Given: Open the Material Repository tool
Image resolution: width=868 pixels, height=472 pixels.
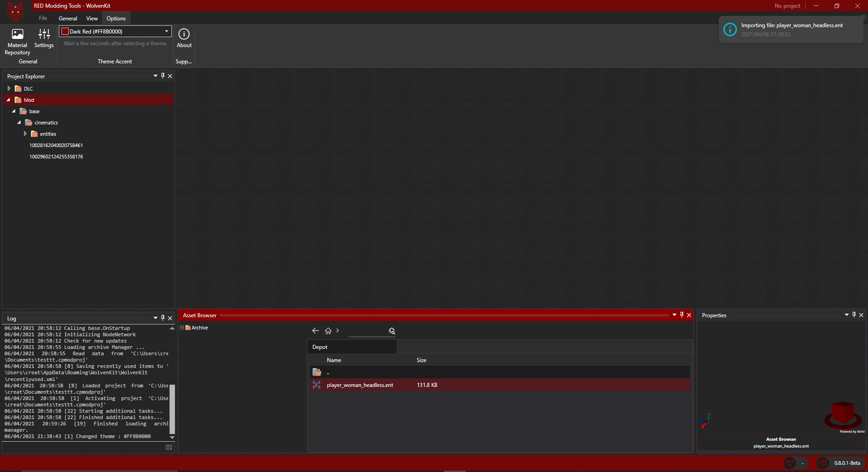Looking at the screenshot, I should point(17,42).
